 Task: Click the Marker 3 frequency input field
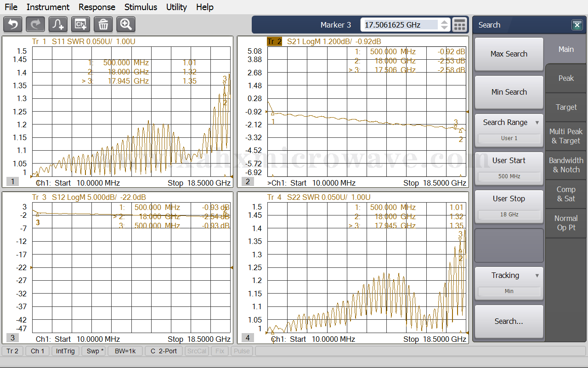click(x=400, y=25)
